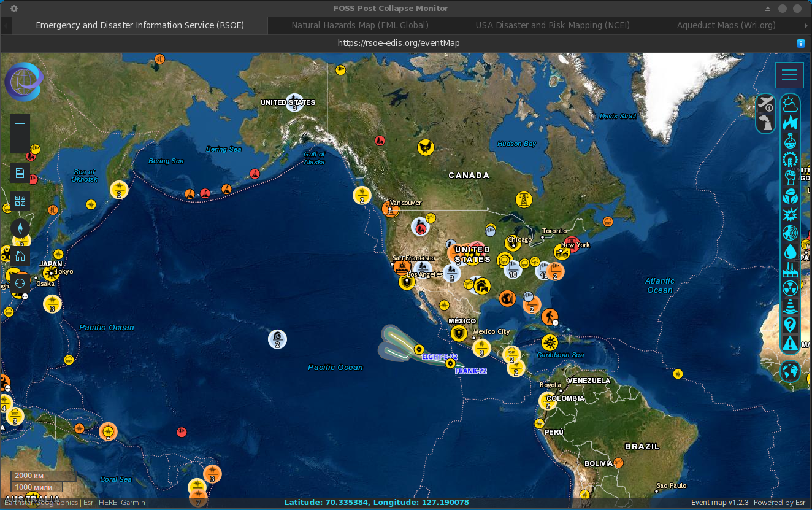Click the raised fist unrest icon
The image size is (812, 510).
790,178
